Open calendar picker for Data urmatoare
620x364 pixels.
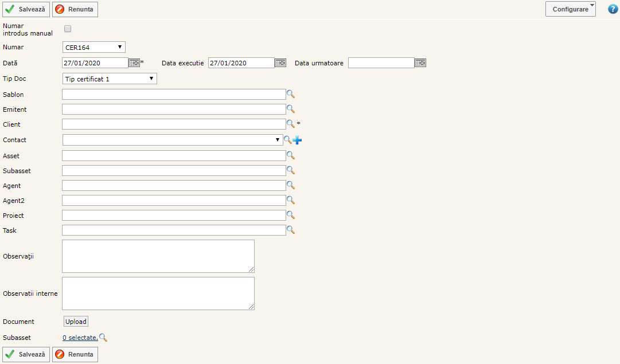click(420, 63)
